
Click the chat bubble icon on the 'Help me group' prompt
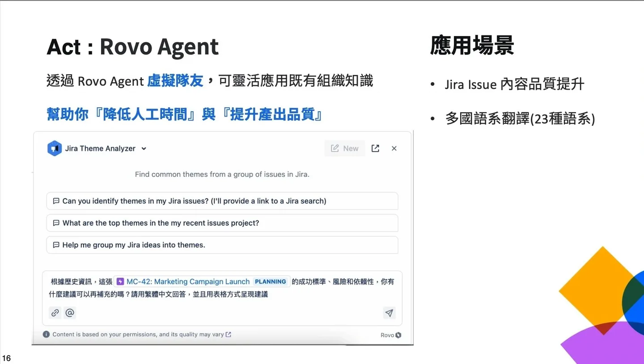tap(56, 245)
